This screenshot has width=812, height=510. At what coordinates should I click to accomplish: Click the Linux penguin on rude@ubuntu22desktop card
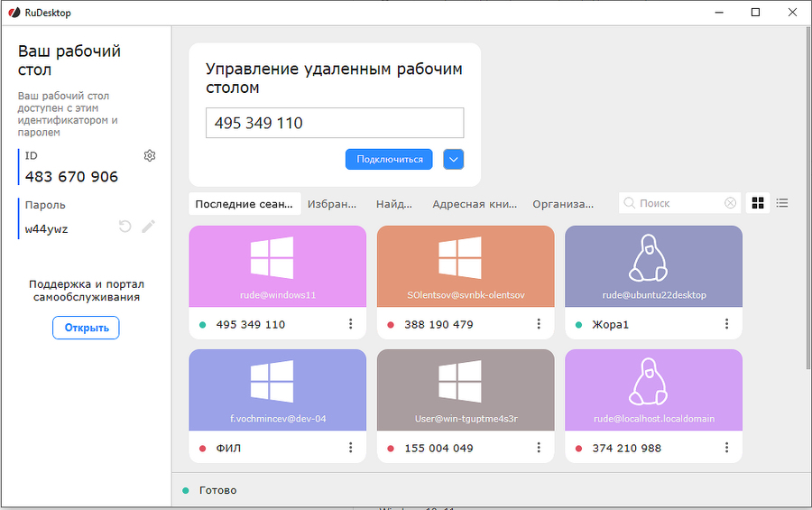(x=648, y=257)
